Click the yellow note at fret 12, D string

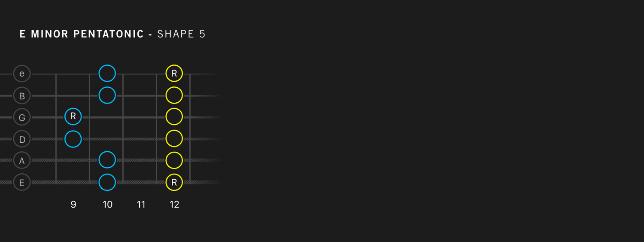174,138
